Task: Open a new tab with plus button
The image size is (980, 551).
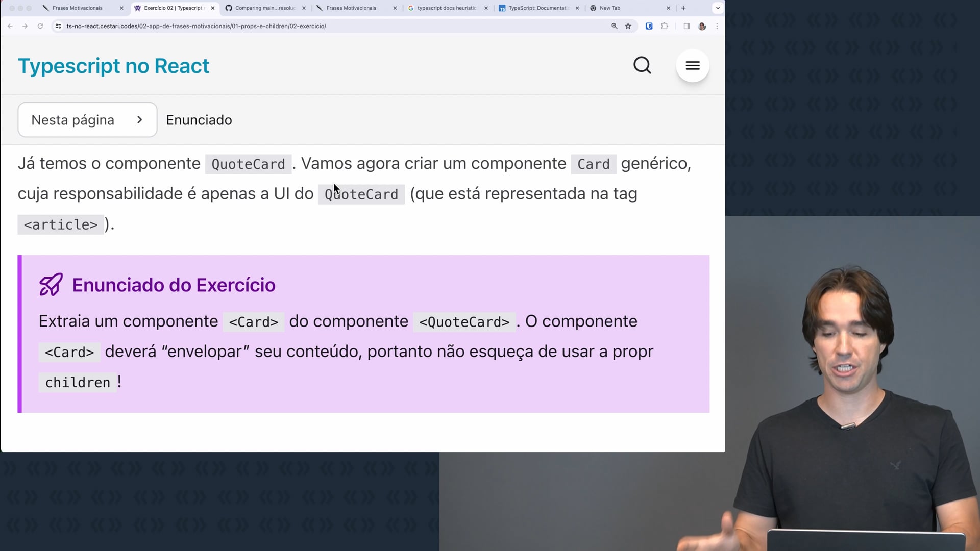Action: tap(683, 8)
